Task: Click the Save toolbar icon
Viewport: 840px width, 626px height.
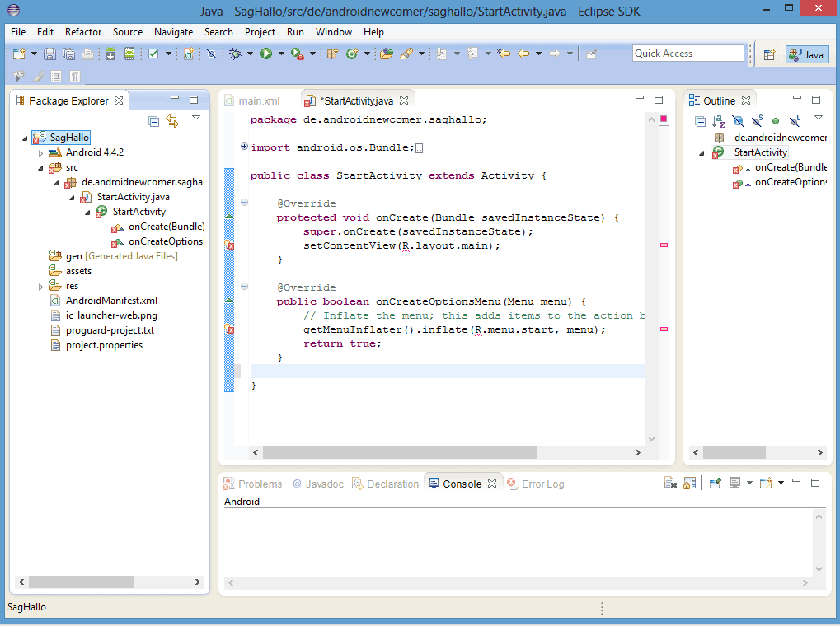Action: 49,54
